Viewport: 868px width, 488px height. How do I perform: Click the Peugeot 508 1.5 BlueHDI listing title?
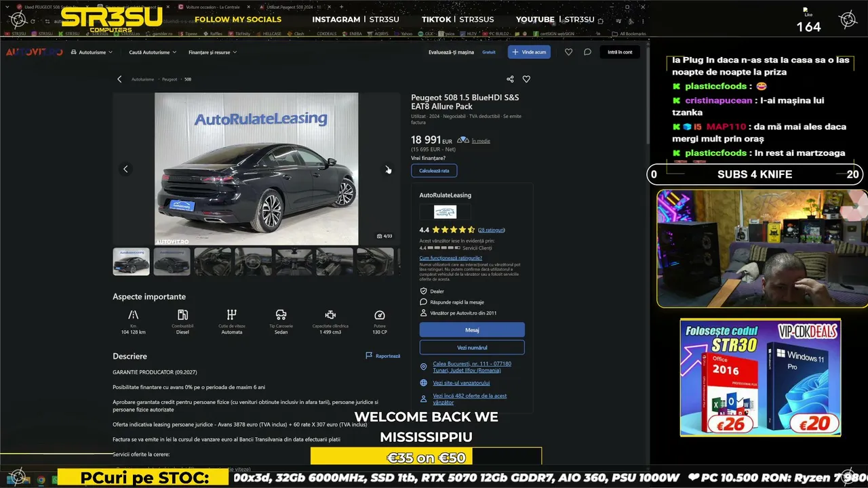click(465, 102)
